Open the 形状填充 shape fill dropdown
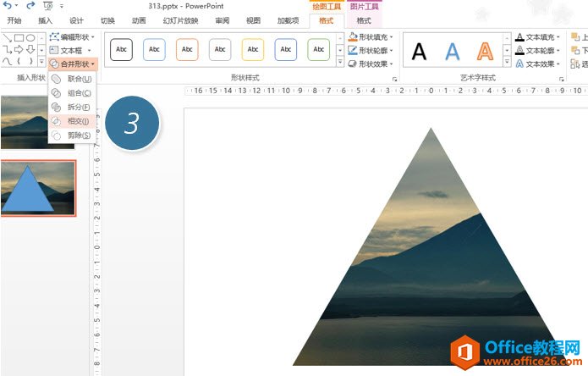 tap(371, 37)
